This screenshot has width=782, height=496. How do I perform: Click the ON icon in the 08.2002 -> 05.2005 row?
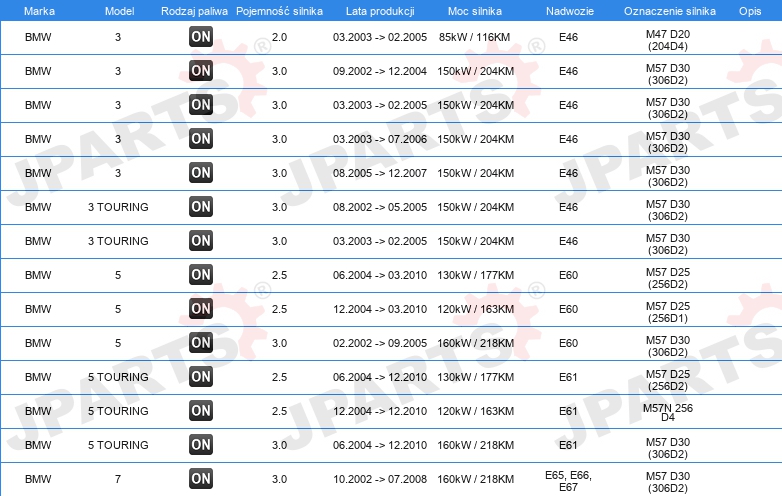[201, 207]
